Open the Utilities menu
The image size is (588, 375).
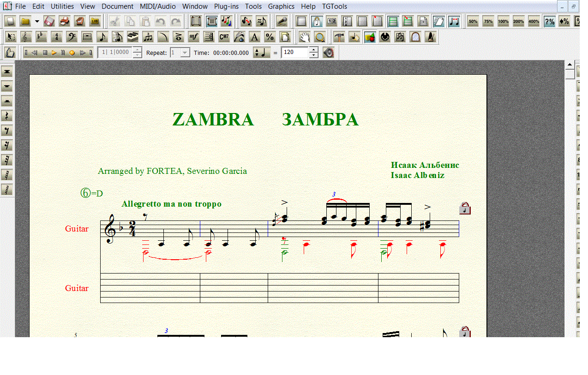click(x=62, y=6)
